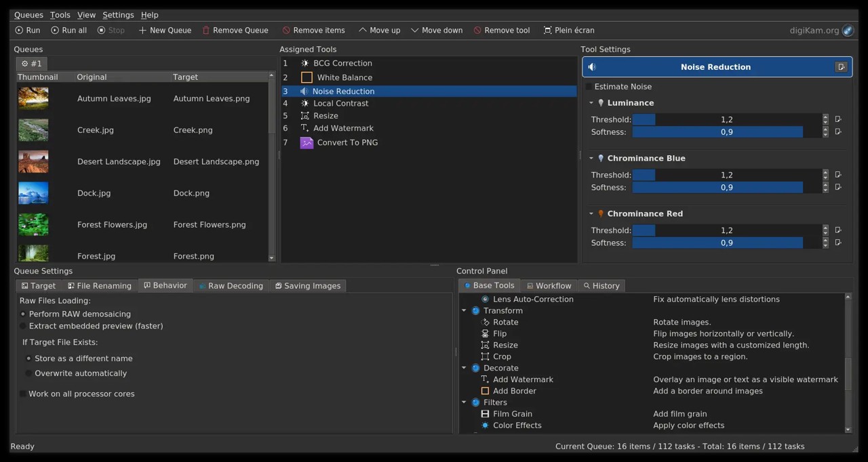
Task: Select the White Balance tool icon
Action: [307, 77]
